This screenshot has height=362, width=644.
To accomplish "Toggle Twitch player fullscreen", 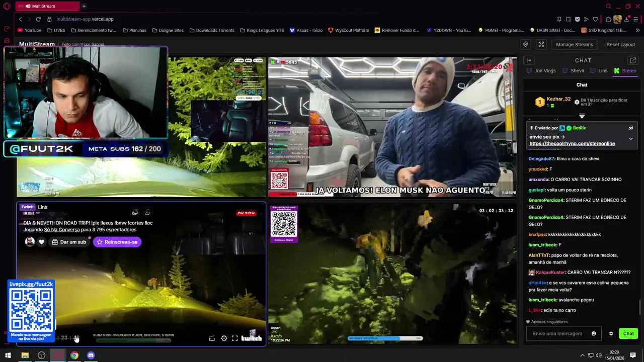I will click(x=234, y=338).
